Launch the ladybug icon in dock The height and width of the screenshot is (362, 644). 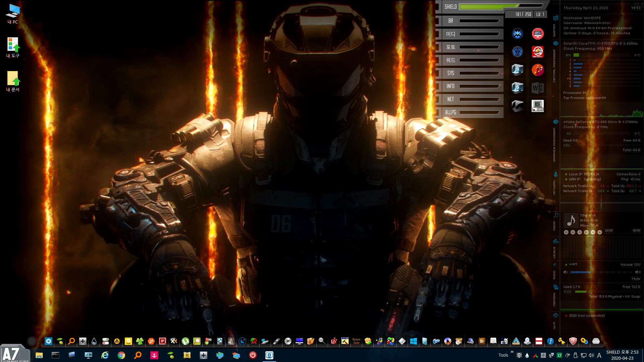pos(254,341)
